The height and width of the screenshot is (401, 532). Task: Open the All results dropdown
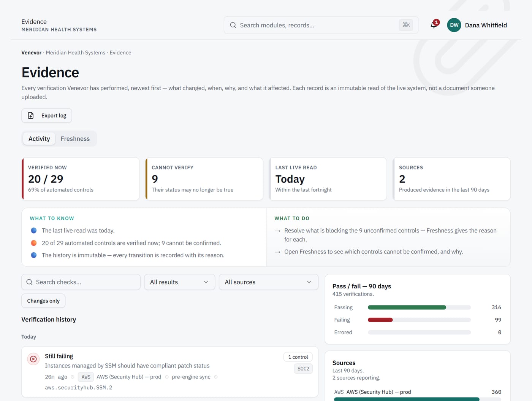179,282
